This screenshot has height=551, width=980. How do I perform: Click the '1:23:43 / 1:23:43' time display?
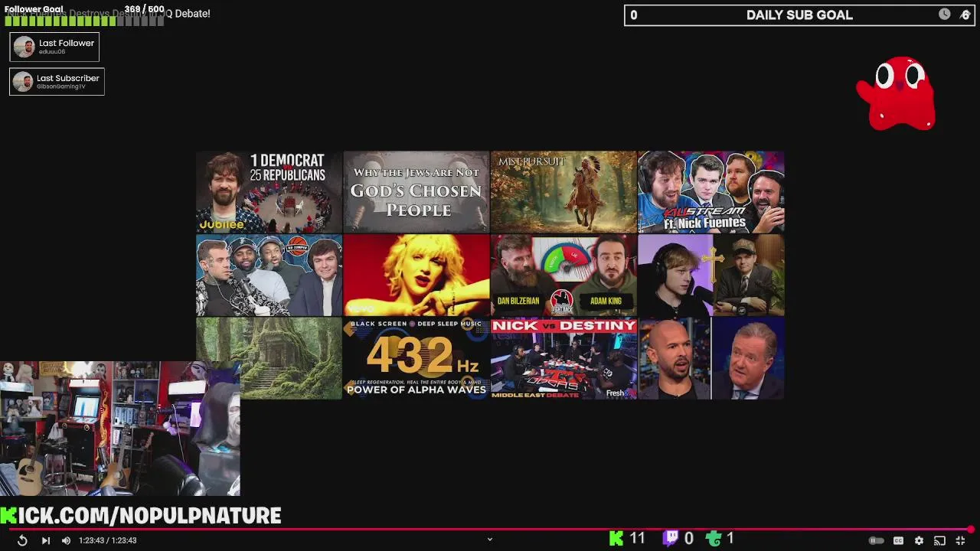[107, 540]
